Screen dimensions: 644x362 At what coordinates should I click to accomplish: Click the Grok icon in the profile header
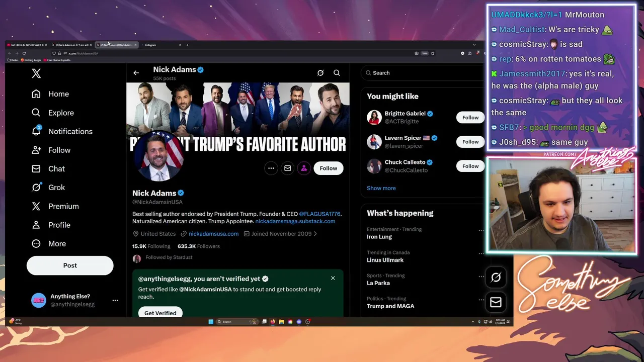coord(320,73)
